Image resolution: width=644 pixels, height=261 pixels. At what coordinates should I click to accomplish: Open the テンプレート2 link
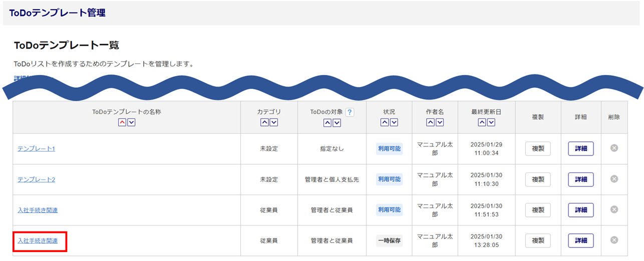click(36, 179)
